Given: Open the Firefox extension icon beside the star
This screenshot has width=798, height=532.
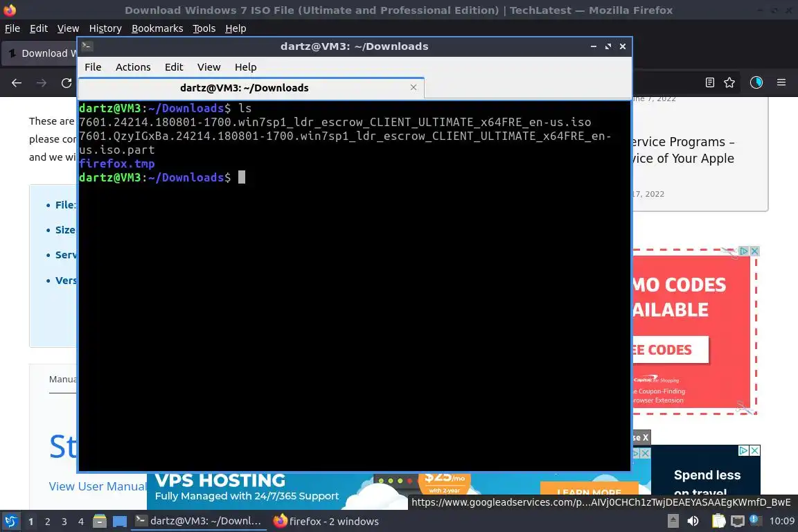Looking at the screenshot, I should 756,82.
